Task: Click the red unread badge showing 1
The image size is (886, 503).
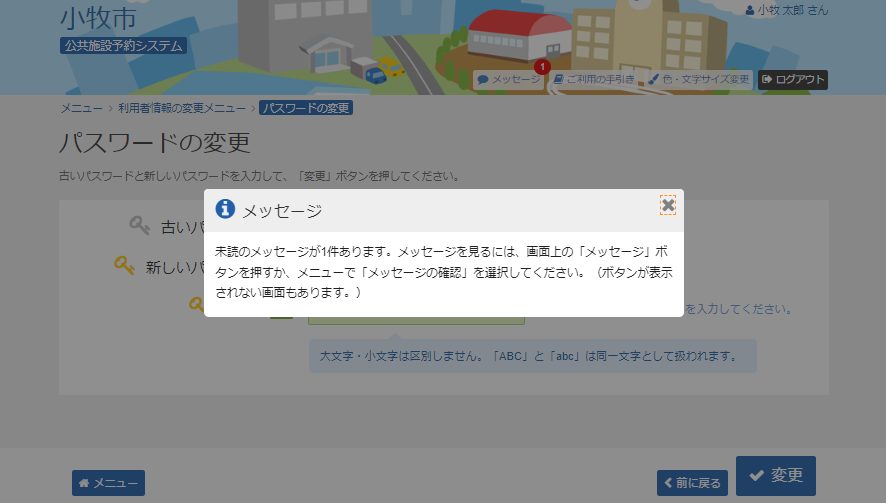Action: [542, 67]
